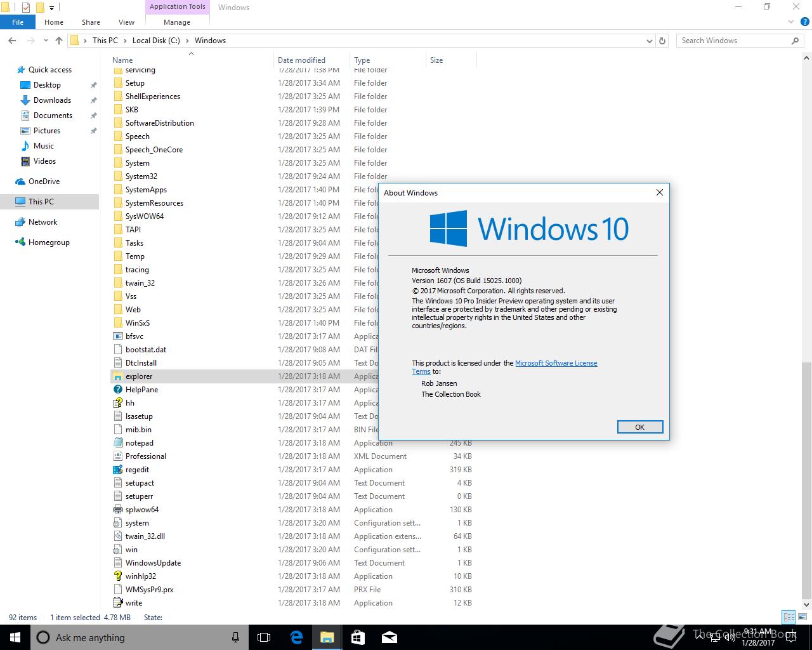The width and height of the screenshot is (812, 650).
Task: Select the WMSysPr9.prx file
Action: pos(150,590)
